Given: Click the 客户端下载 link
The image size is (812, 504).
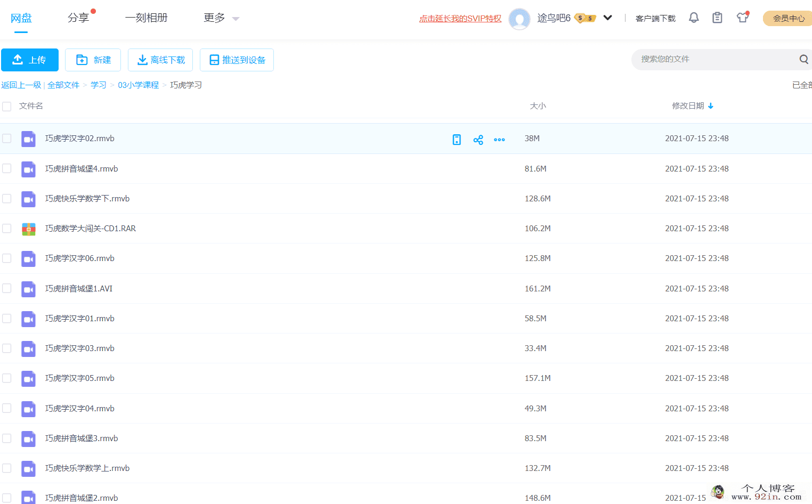Looking at the screenshot, I should click(655, 19).
